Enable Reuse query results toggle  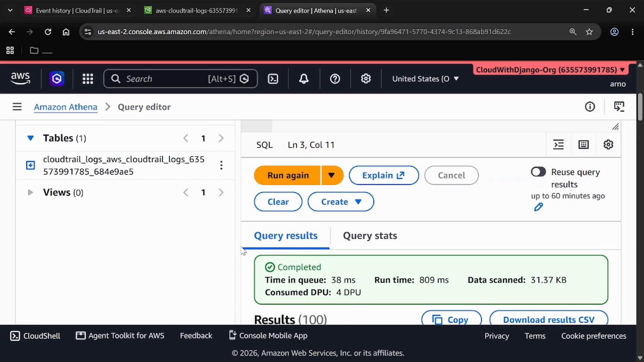pyautogui.click(x=538, y=172)
